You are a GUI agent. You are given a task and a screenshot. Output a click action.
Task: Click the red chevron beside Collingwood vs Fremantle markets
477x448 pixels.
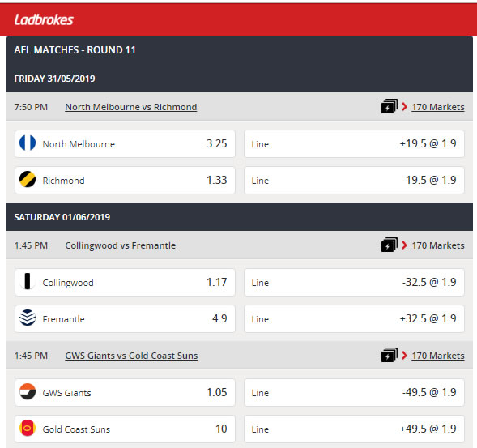[x=404, y=245]
